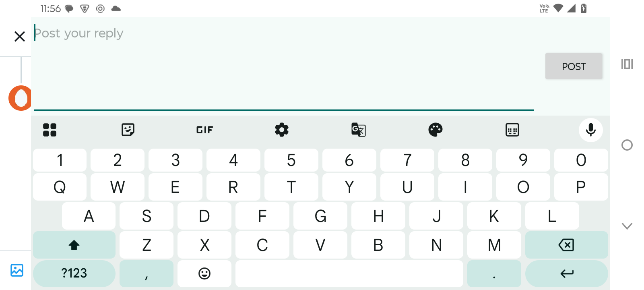This screenshot has width=644, height=290.
Task: Tap the home circle navigation button
Action: pos(627,145)
